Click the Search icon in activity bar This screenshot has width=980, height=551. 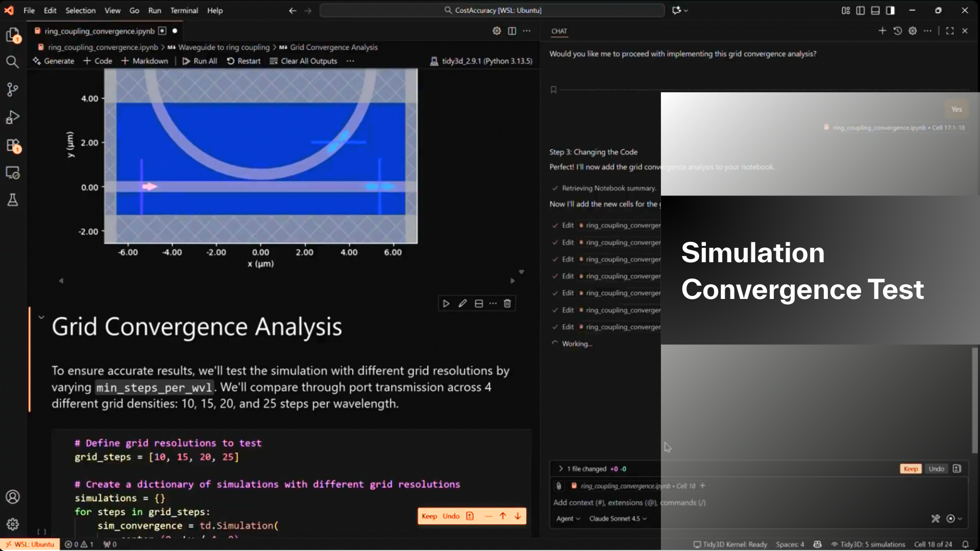[12, 62]
